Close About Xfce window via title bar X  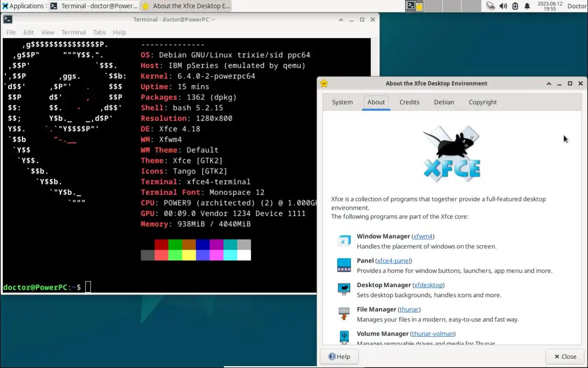[x=581, y=83]
